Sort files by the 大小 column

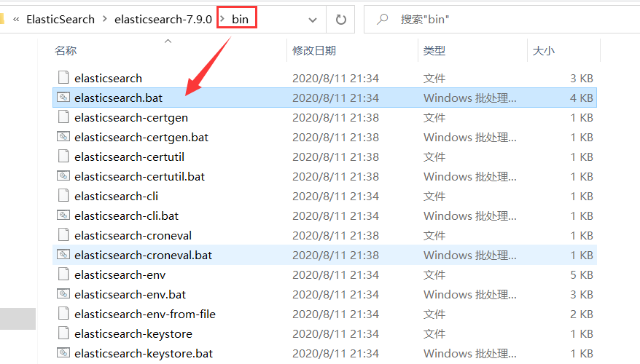(544, 50)
